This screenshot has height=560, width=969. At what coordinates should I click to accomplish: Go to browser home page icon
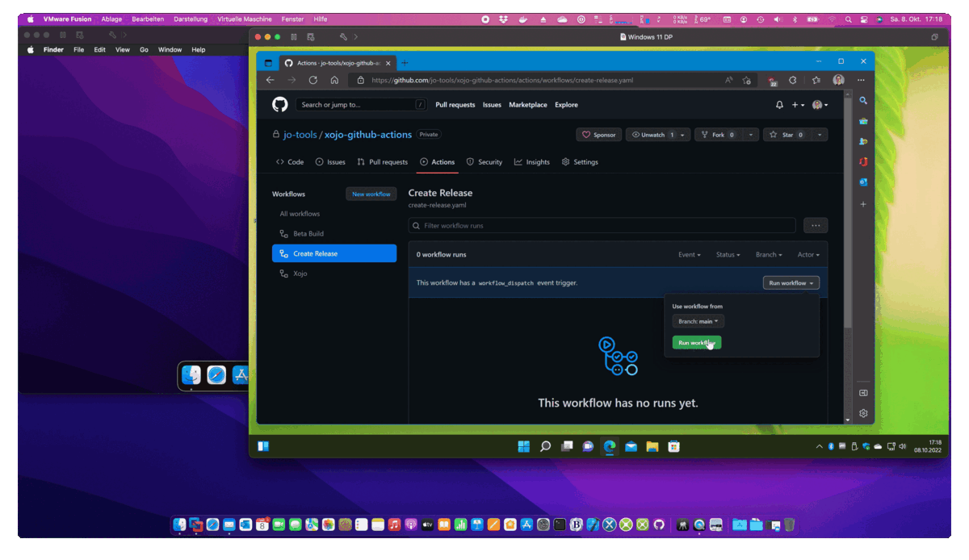tap(334, 80)
